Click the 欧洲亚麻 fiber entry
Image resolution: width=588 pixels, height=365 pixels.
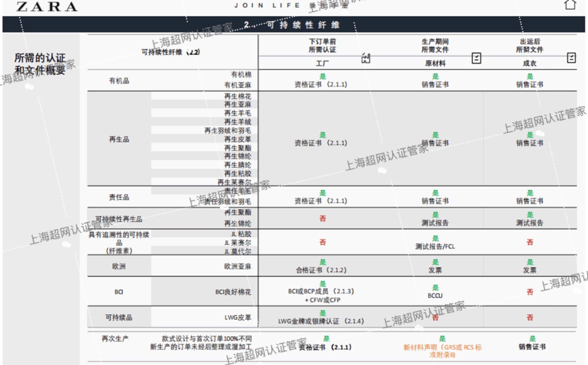[x=238, y=266]
